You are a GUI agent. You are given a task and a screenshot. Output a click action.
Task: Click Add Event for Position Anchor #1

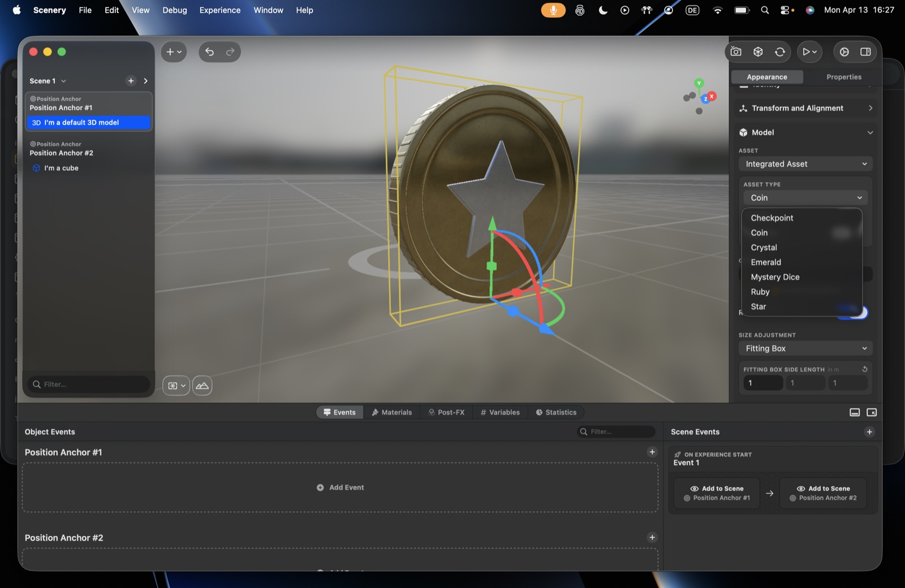[341, 487]
